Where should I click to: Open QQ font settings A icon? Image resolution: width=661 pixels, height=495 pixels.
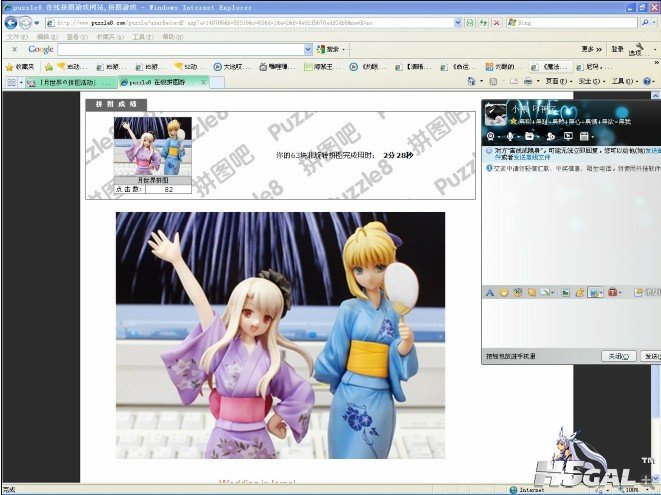490,292
